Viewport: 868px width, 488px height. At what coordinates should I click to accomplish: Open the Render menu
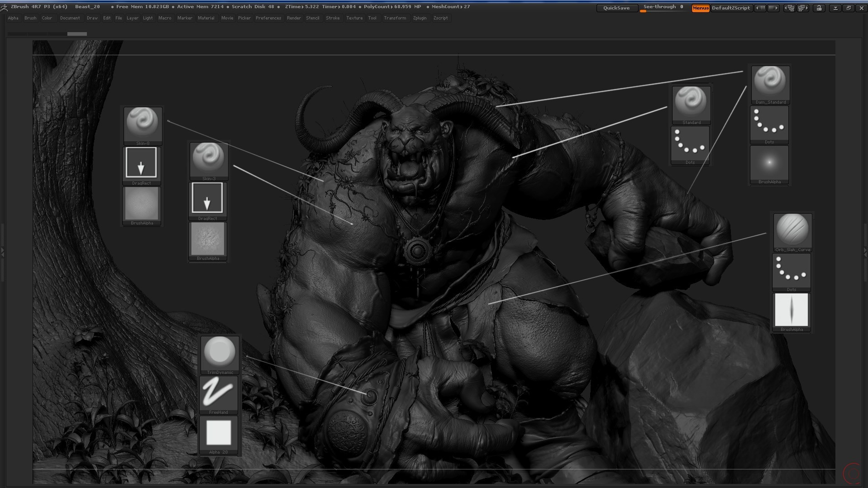[x=294, y=18]
